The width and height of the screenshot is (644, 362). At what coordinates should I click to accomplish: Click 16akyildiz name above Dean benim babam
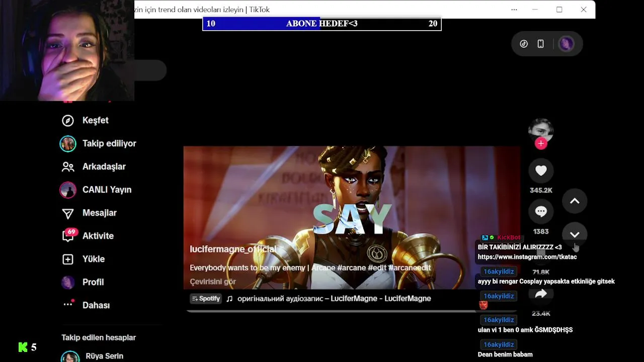click(499, 344)
